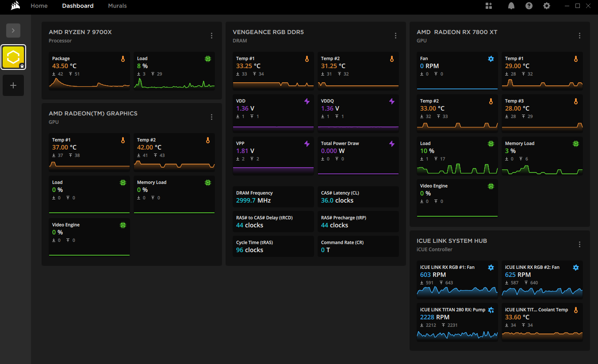Click the DDR5 Temp #2 thermometer icon
This screenshot has height=364, width=598.
[x=392, y=59]
